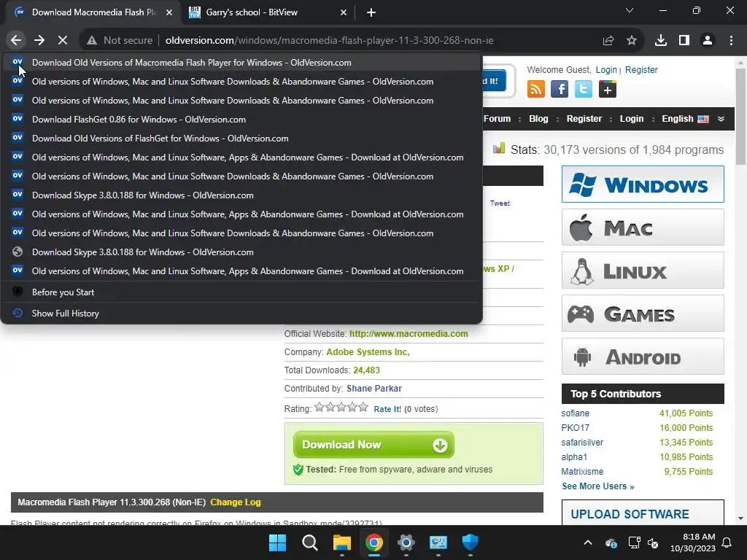The image size is (747, 560).
Task: Open a new browser tab
Action: pos(371,12)
